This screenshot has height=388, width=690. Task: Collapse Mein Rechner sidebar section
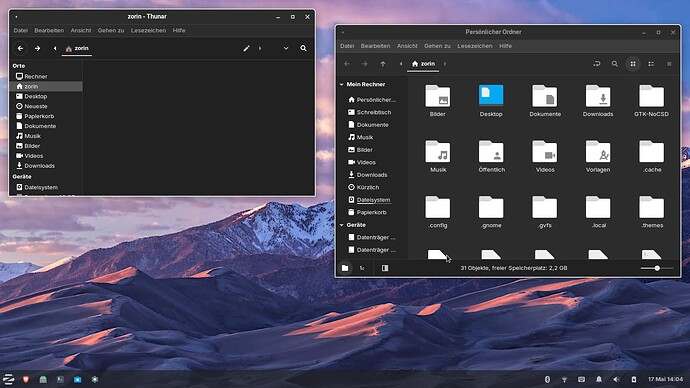coord(342,84)
